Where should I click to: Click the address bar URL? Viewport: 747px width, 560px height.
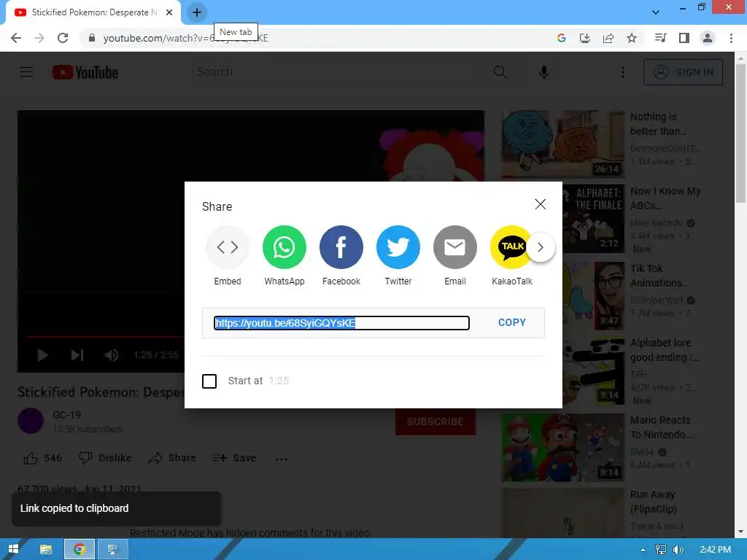[x=185, y=38]
